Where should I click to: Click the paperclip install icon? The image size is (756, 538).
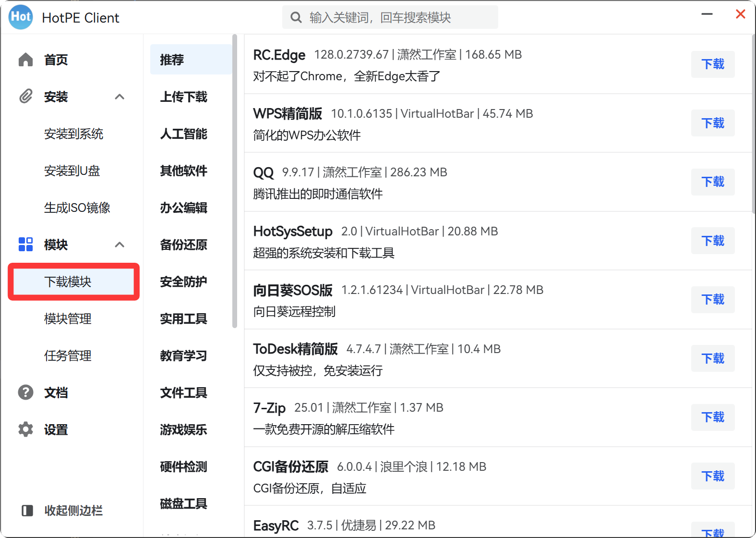[x=26, y=97]
